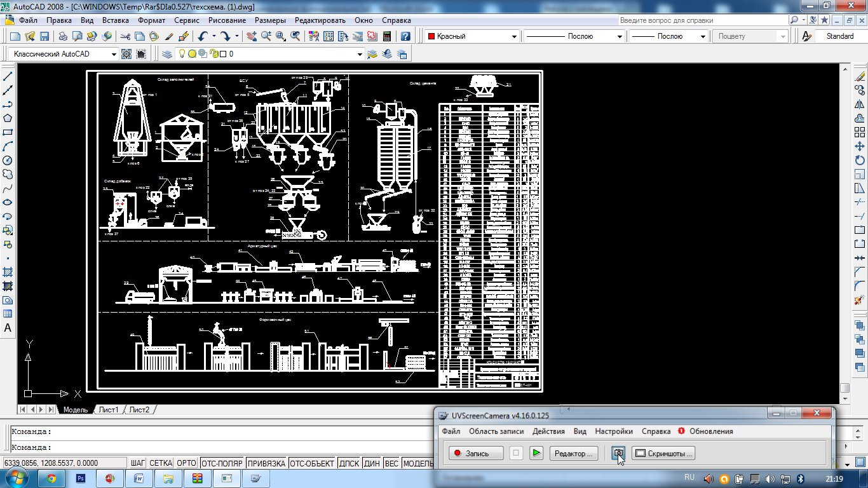
Task: Open the QuickCalc calculator
Action: (387, 36)
